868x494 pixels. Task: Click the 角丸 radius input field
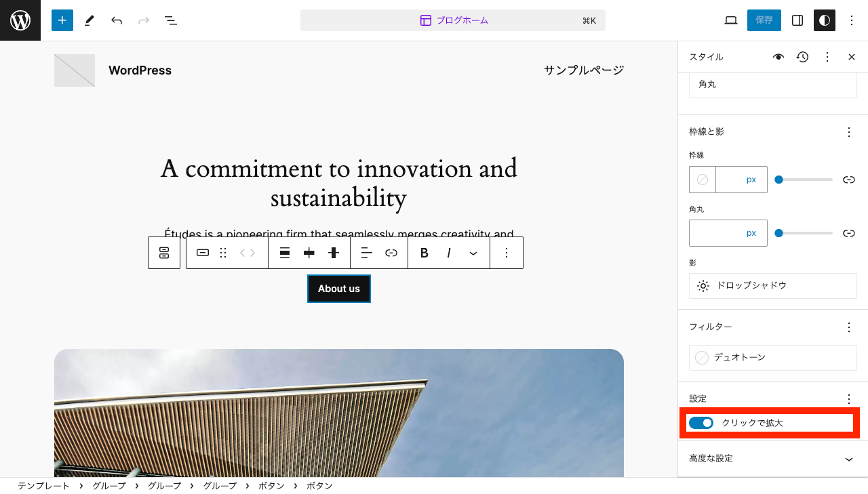coord(715,233)
